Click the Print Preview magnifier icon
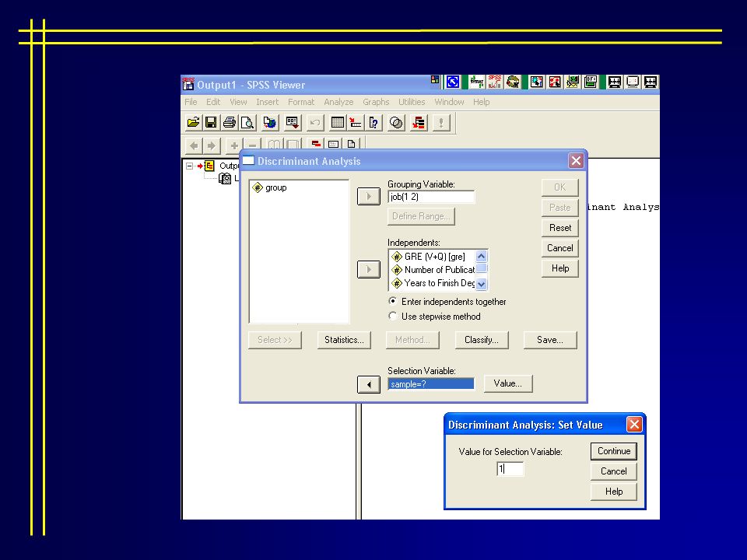 tap(247, 123)
